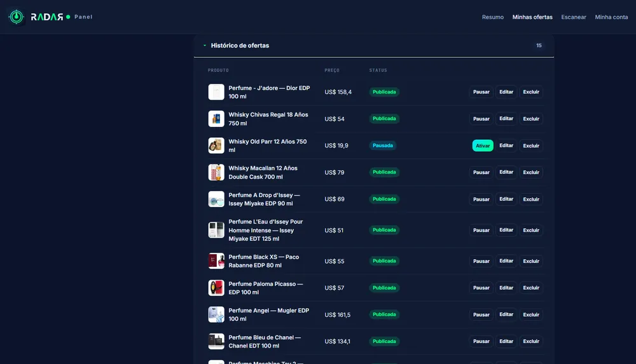This screenshot has height=364, width=636.
Task: Click the PREÇO column header
Action: [332, 70]
